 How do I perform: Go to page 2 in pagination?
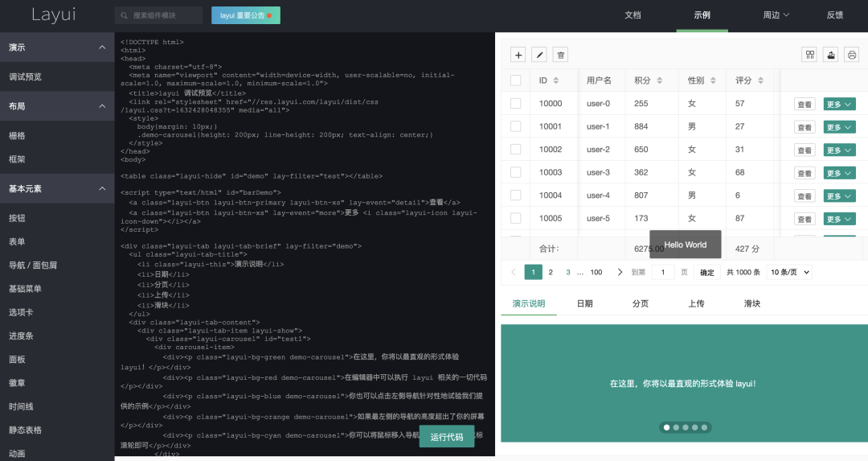coord(551,272)
